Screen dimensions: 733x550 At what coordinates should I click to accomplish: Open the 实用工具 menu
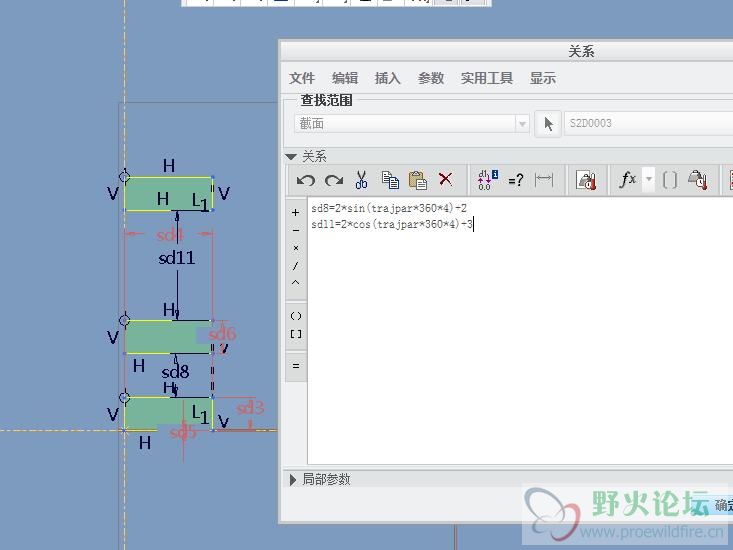[x=487, y=78]
